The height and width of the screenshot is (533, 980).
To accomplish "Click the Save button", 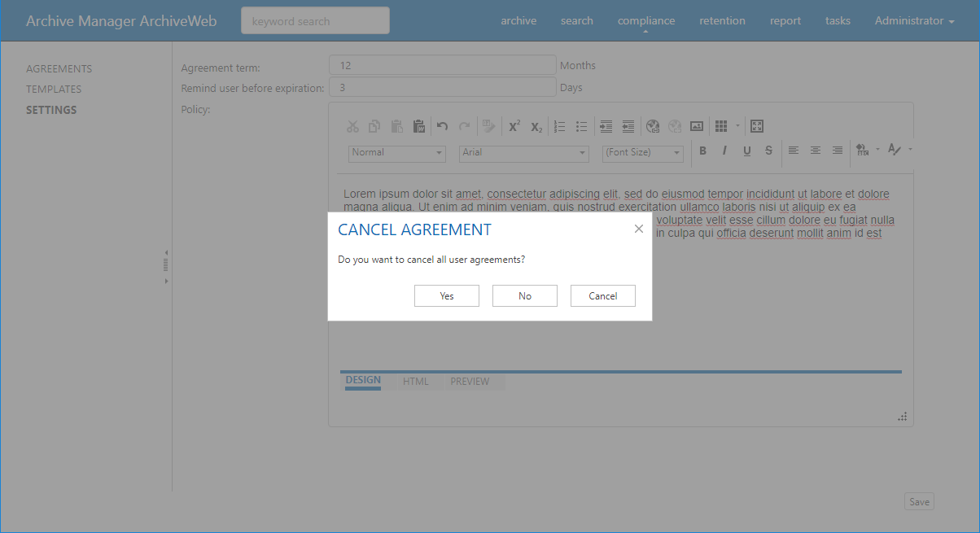I will tap(919, 502).
